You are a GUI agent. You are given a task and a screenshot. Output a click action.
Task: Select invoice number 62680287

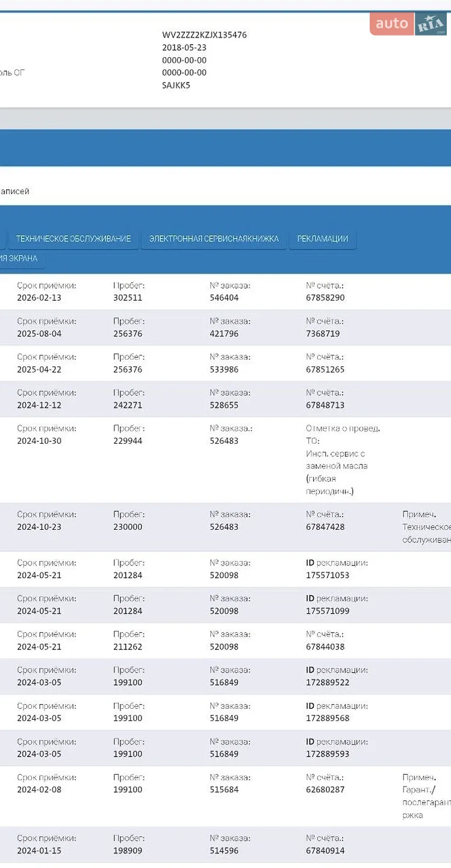(x=325, y=790)
